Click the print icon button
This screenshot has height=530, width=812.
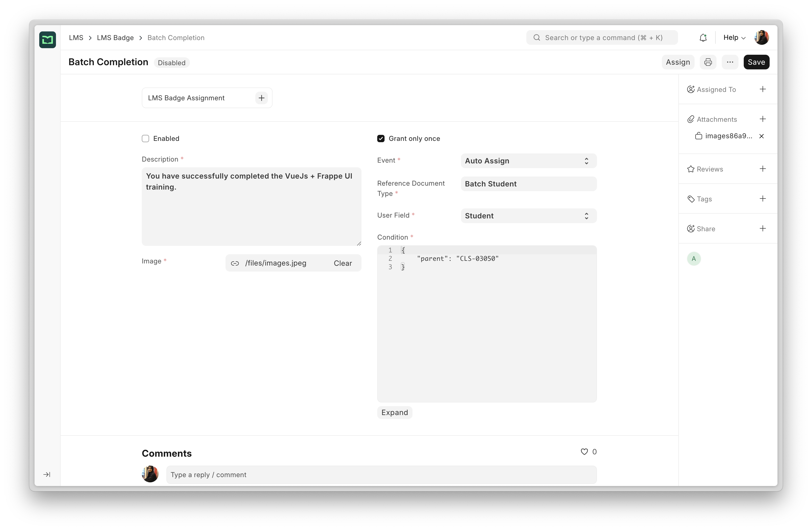pos(708,62)
